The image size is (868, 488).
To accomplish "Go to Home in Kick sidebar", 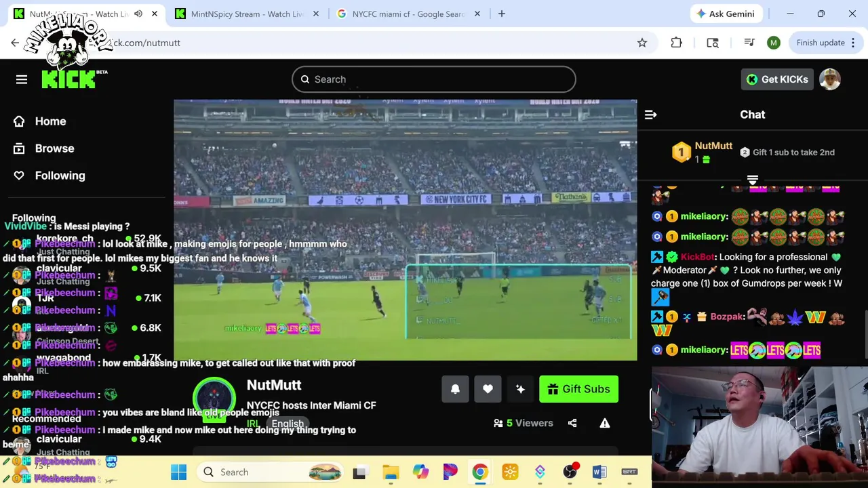I will click(x=41, y=121).
